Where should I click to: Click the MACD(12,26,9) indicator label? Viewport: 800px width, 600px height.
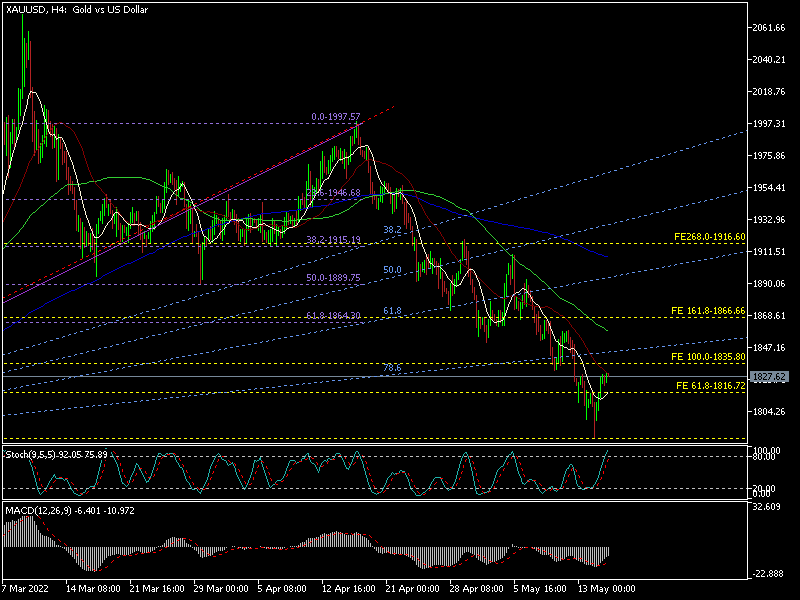coord(67,511)
